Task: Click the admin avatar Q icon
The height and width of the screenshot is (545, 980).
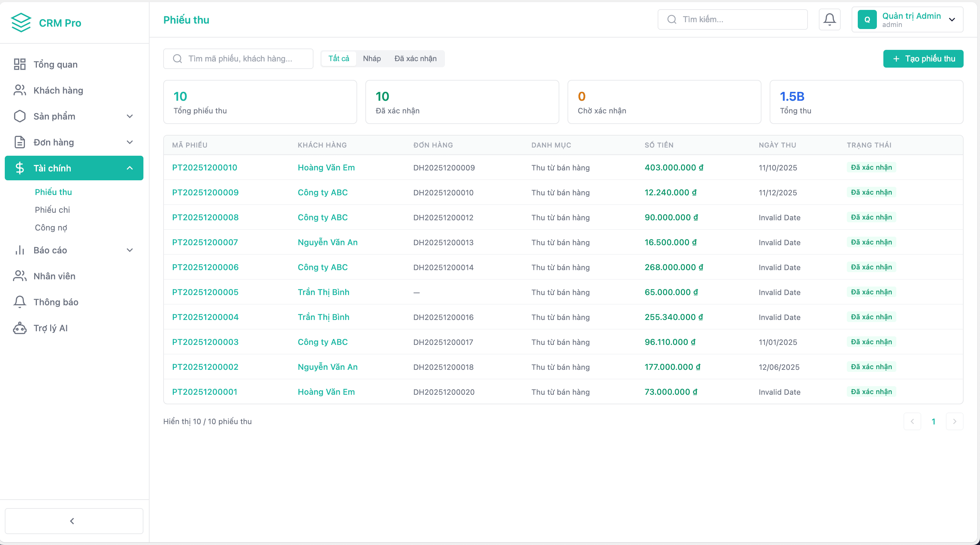Action: (x=867, y=20)
